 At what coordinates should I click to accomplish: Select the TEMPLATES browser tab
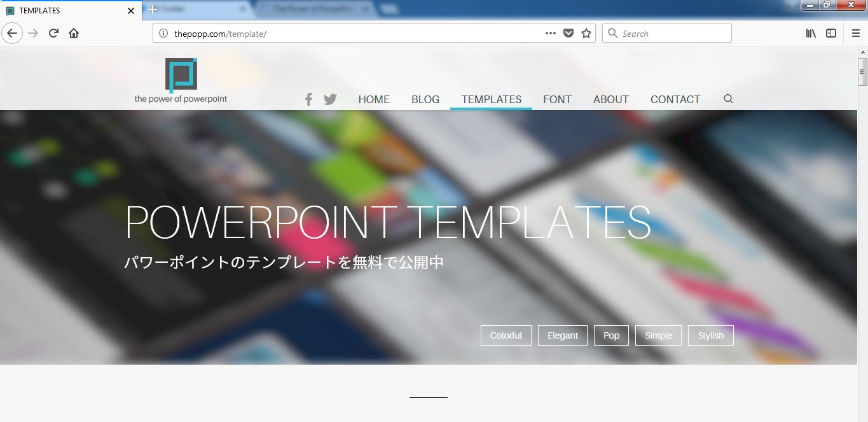click(x=71, y=11)
